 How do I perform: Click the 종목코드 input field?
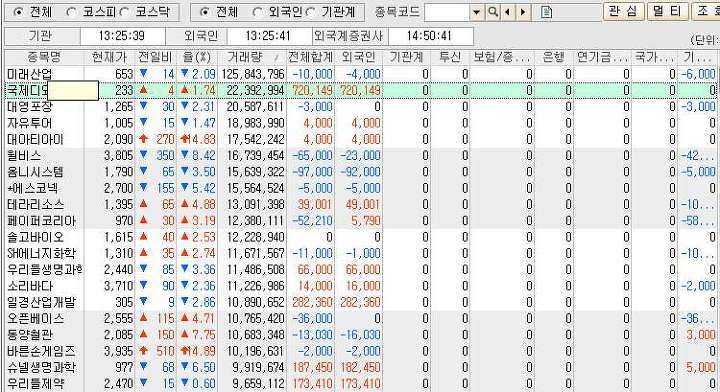click(448, 12)
